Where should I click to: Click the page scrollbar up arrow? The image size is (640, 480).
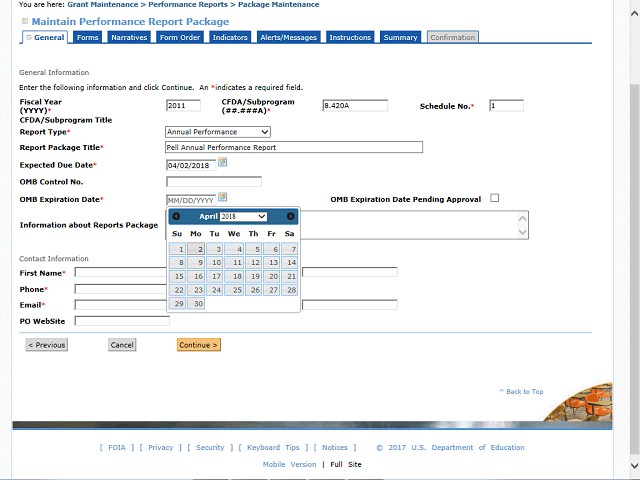[634, 13]
